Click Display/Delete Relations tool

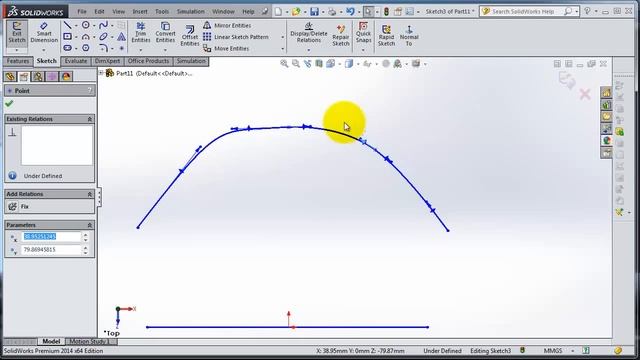309,33
